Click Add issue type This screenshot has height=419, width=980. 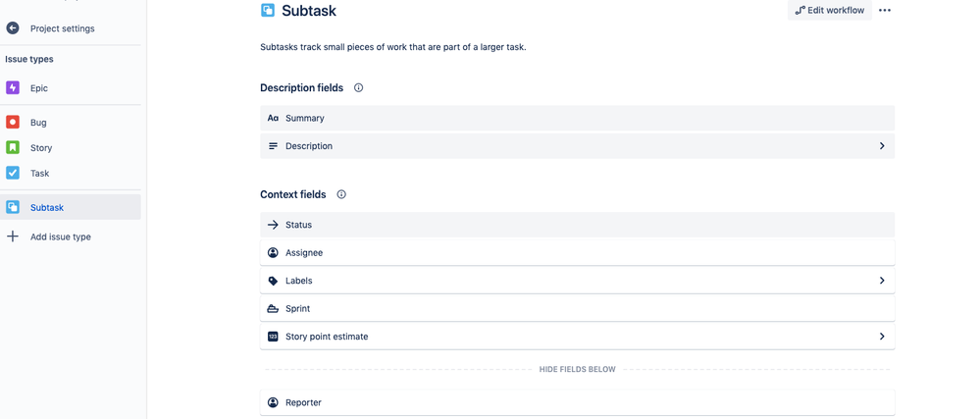(x=60, y=236)
